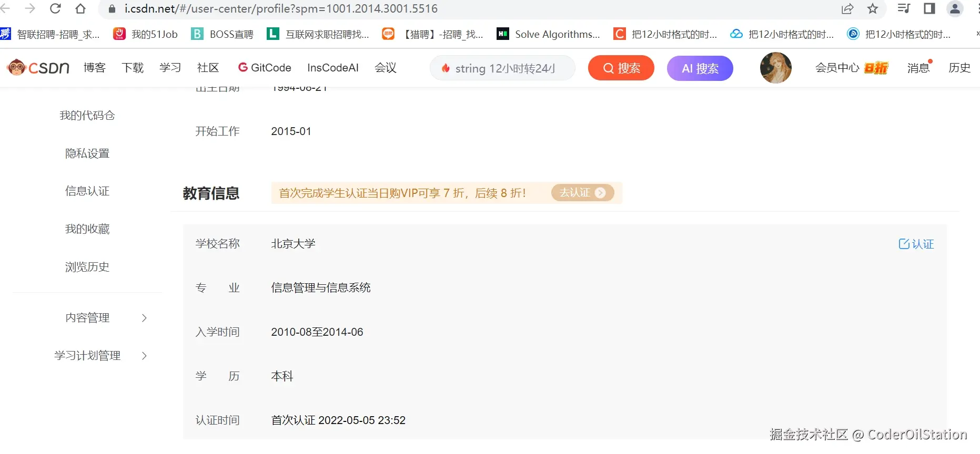
Task: Click the browser address bar URL
Action: click(x=281, y=8)
